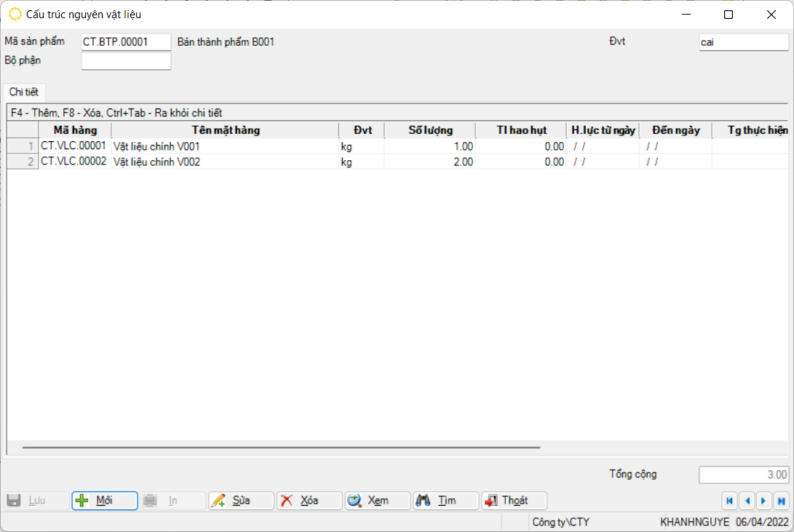Click the empty Bộ phận field

[126, 61]
